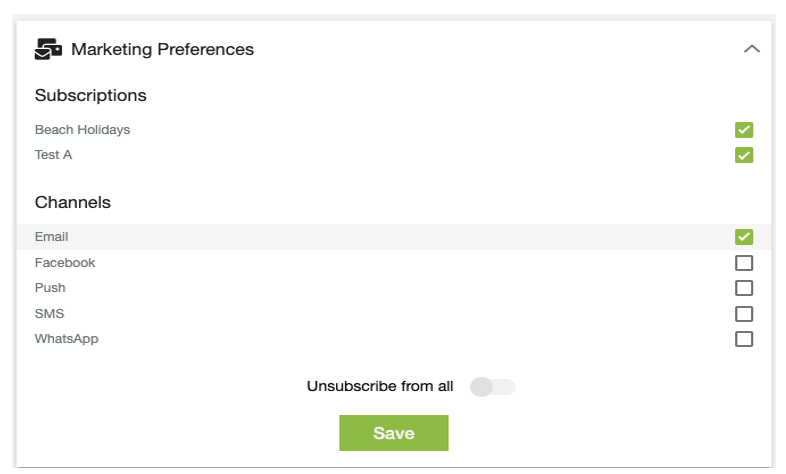
Task: Disable the Email channel checkbox
Action: [x=744, y=237]
